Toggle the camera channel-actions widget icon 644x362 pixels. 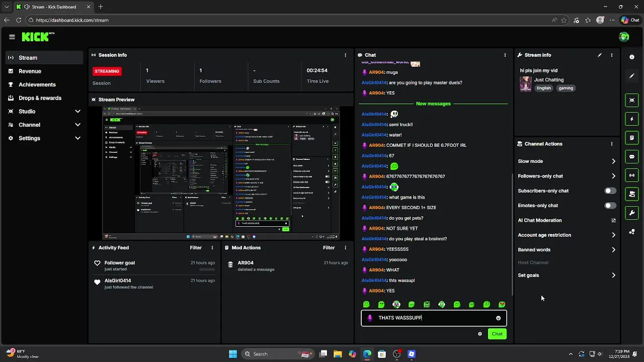[632, 194]
